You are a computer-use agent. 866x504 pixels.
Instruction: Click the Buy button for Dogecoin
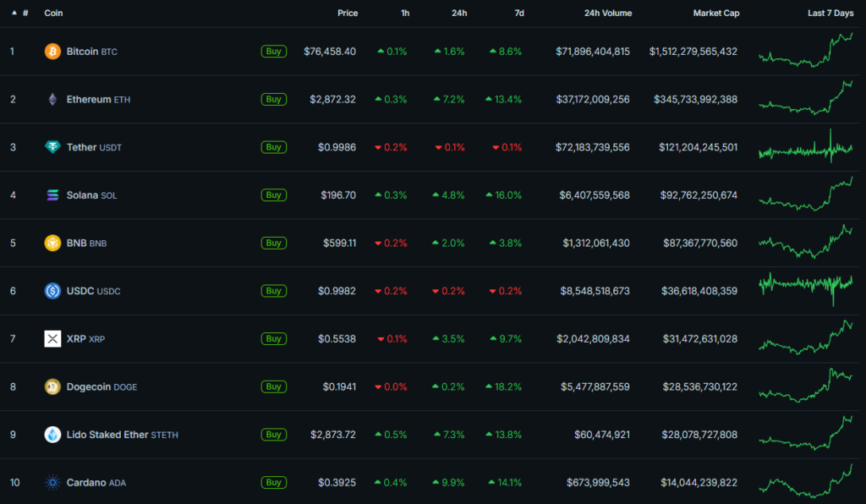[x=273, y=386]
